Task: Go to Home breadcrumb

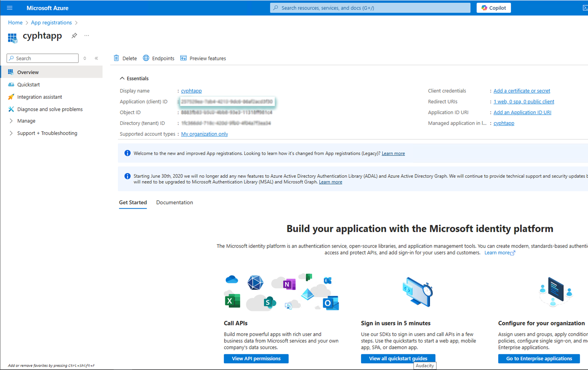Action: pyautogui.click(x=15, y=22)
